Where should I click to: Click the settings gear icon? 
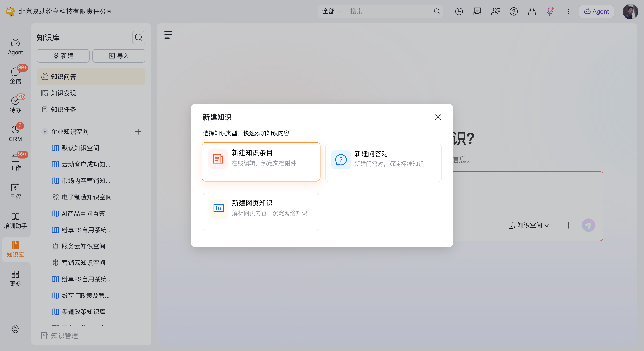pos(15,329)
